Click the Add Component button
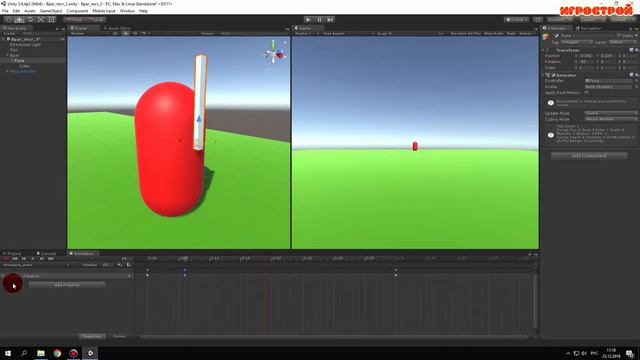The image size is (640, 360). coord(589,156)
